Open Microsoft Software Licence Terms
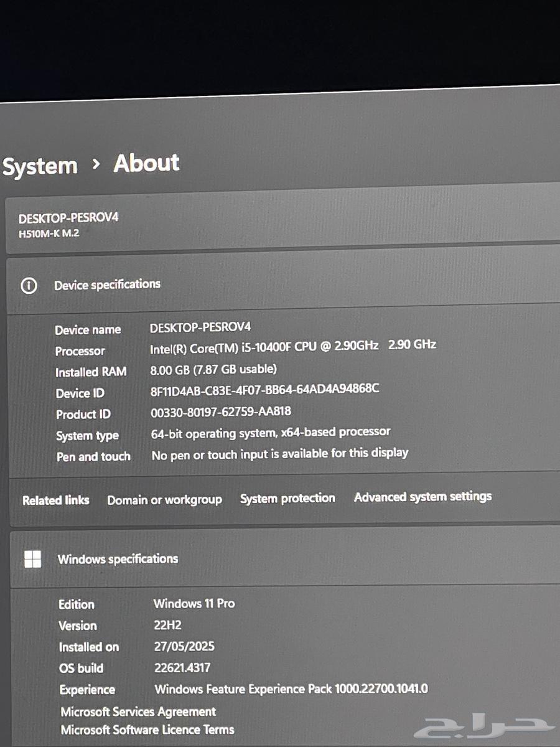 147,730
